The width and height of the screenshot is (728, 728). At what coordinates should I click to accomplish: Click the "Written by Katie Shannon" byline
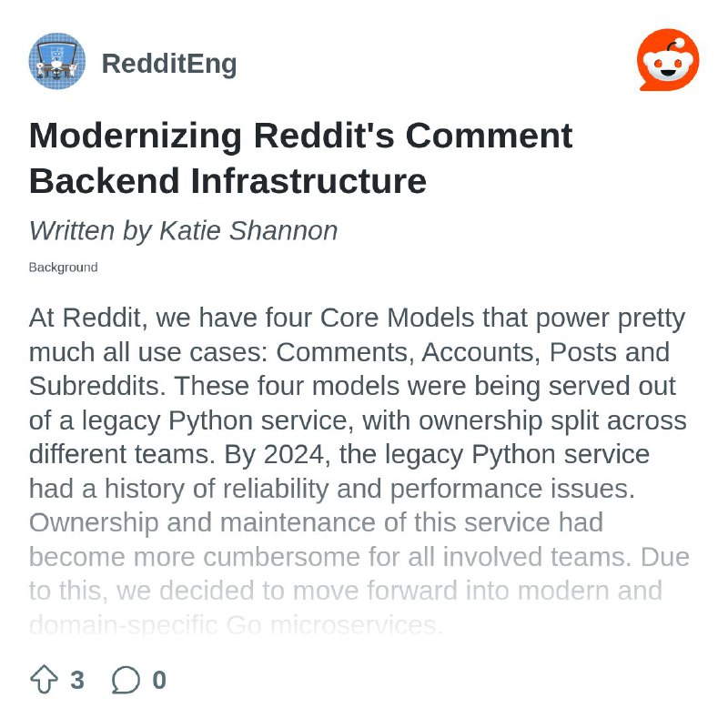coord(184,231)
